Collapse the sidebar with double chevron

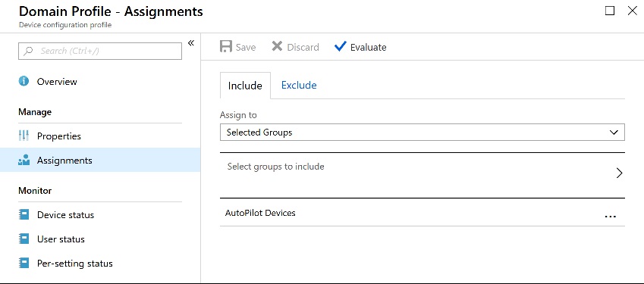(191, 43)
